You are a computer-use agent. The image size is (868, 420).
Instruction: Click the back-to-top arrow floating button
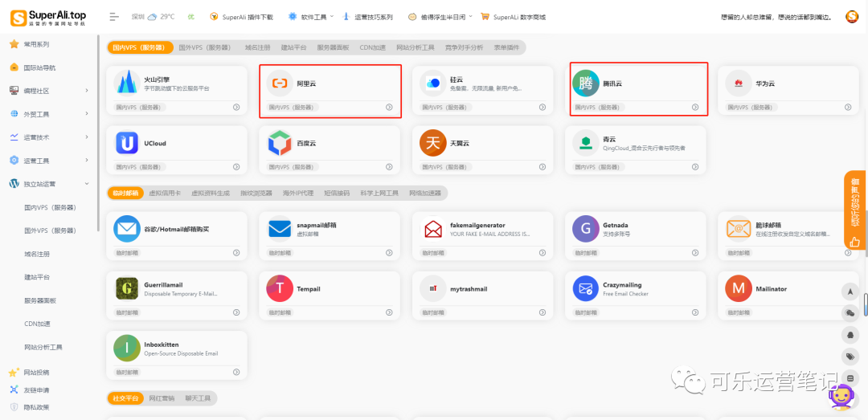coord(850,291)
